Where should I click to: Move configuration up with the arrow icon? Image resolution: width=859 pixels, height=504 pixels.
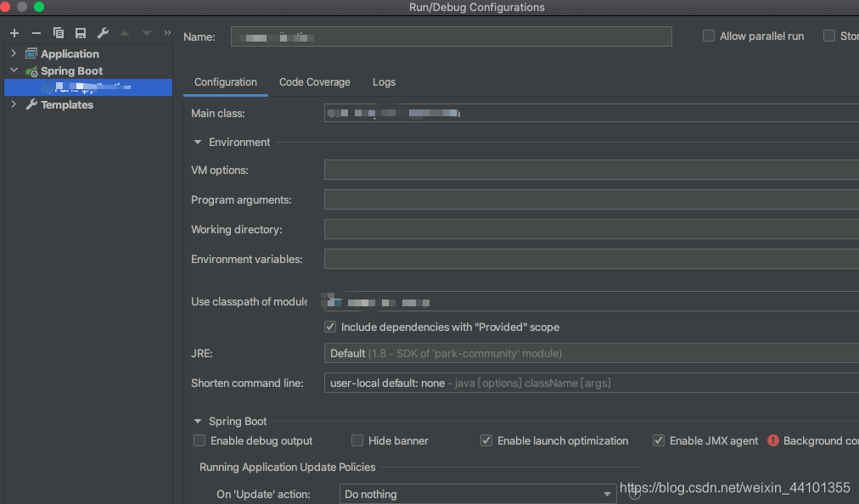pos(124,33)
